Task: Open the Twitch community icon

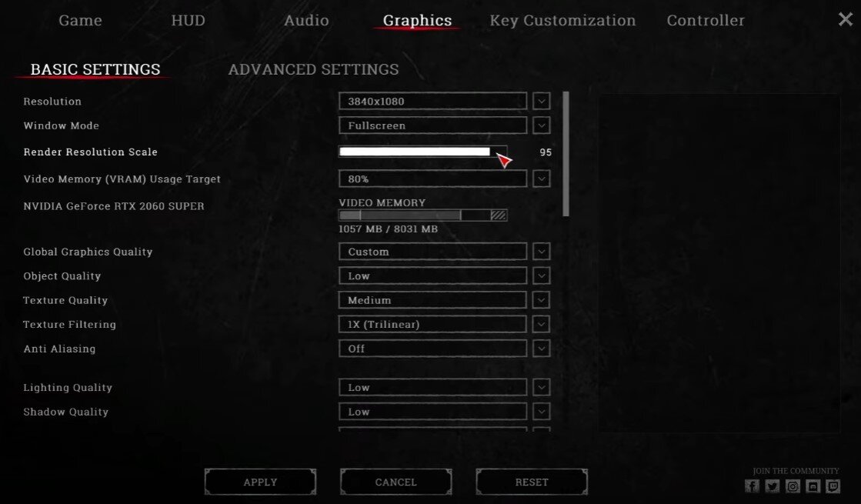Action: pyautogui.click(x=833, y=486)
